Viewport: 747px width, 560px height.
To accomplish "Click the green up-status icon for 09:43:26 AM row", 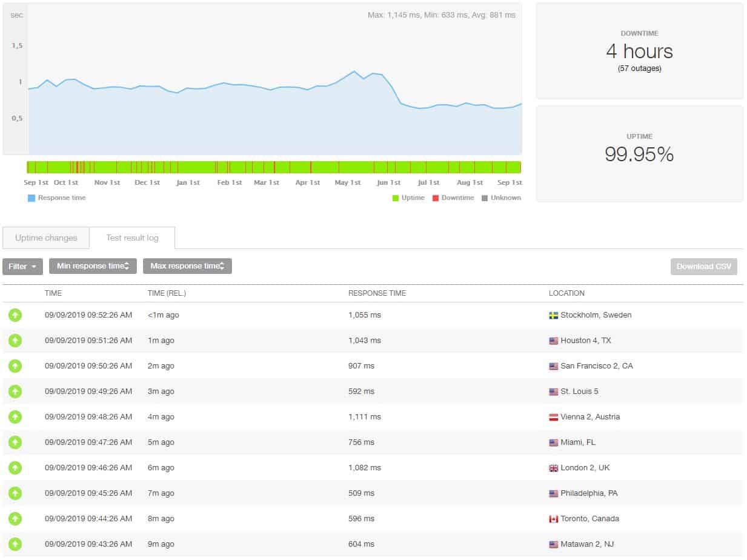I will tap(15, 544).
